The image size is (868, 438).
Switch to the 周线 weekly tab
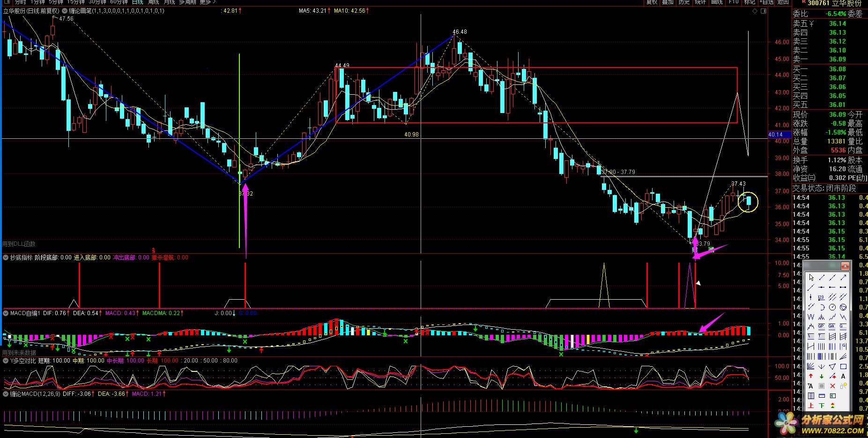click(x=153, y=2)
